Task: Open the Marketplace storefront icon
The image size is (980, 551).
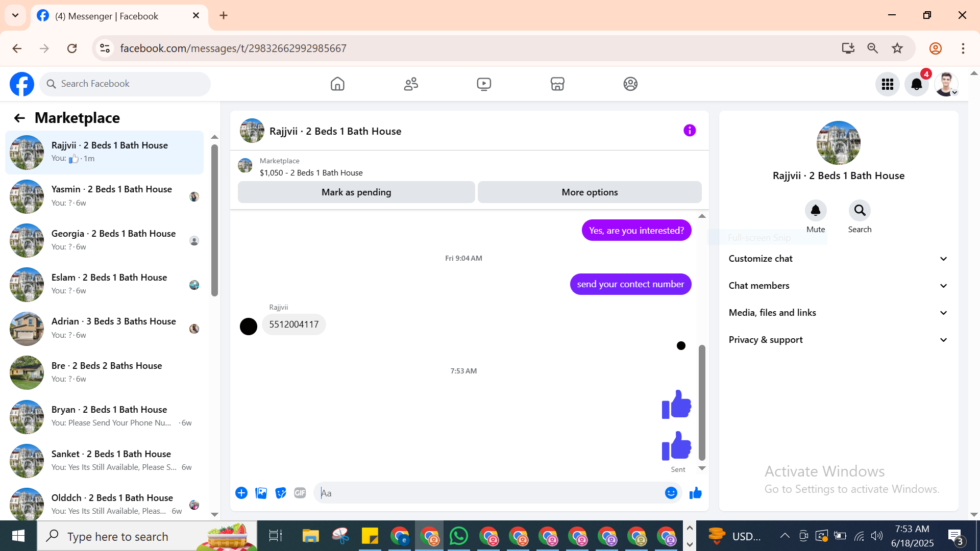Action: pyautogui.click(x=557, y=84)
